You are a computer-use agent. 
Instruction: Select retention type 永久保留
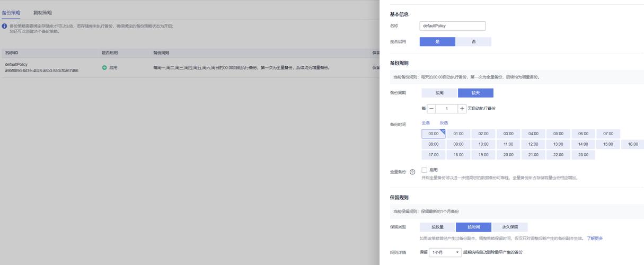pos(509,227)
